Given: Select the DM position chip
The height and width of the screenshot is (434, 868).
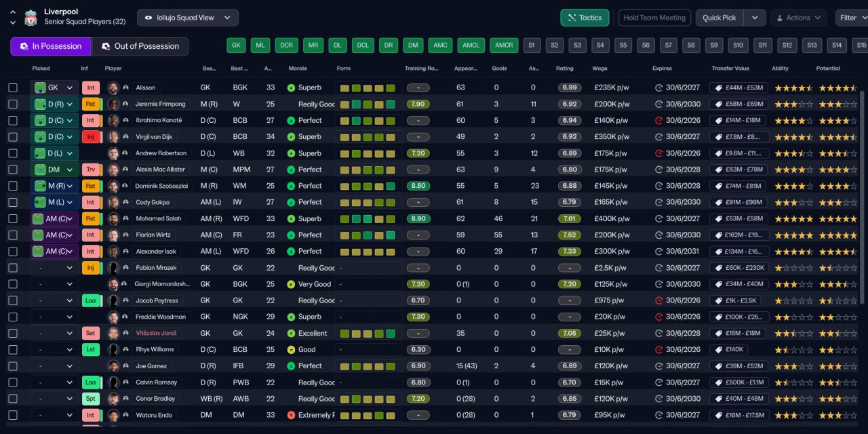Looking at the screenshot, I should coord(412,45).
